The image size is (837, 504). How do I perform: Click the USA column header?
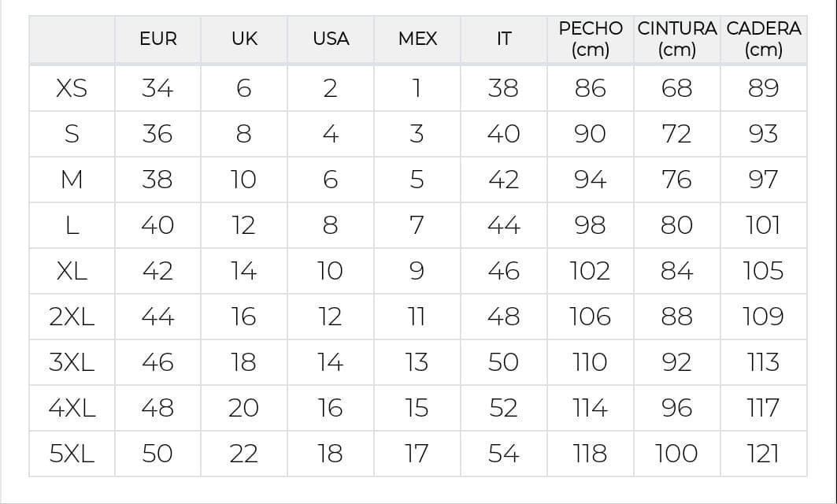coord(331,39)
